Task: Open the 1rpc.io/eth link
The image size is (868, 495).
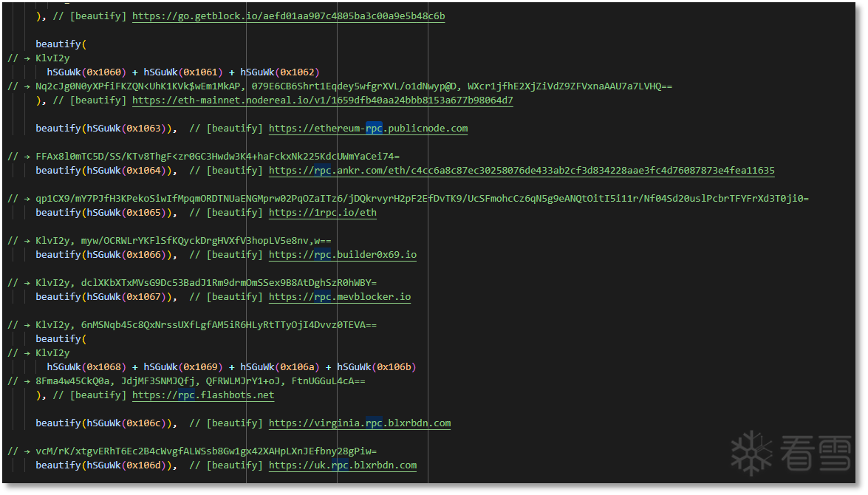Action: pos(323,213)
